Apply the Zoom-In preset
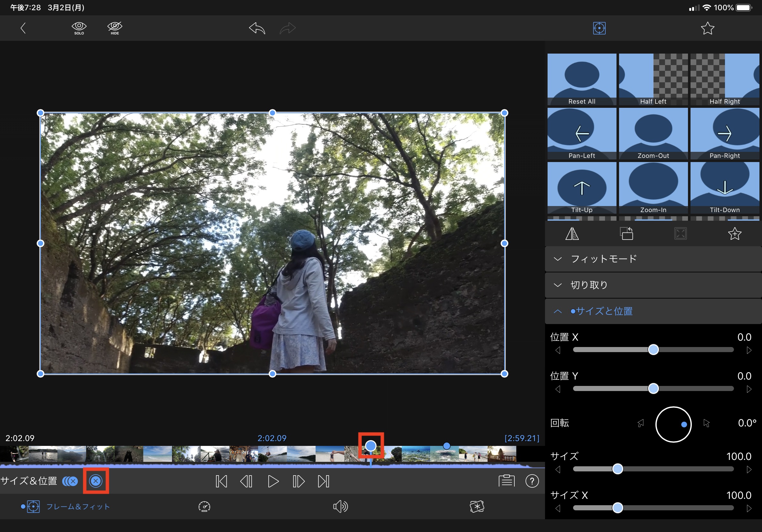This screenshot has width=762, height=532. click(x=653, y=188)
